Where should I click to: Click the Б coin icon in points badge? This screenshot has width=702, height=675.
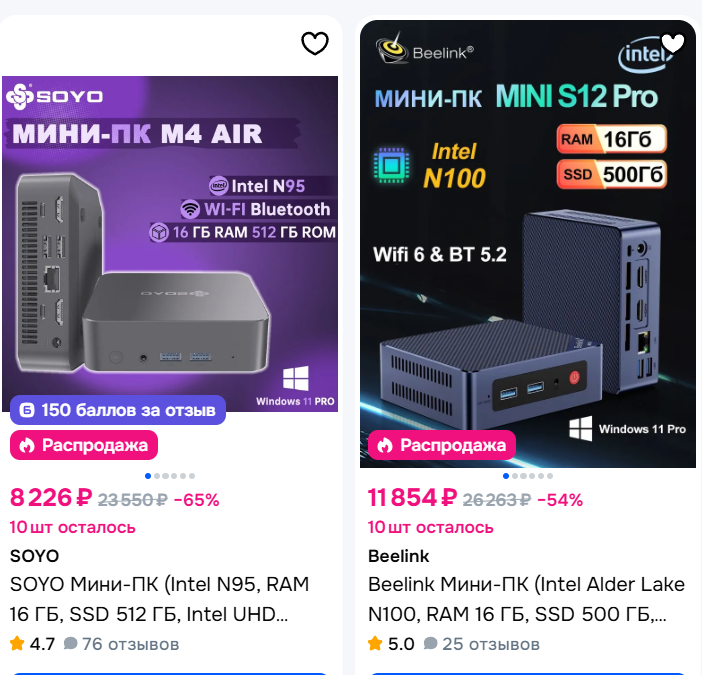[x=28, y=410]
